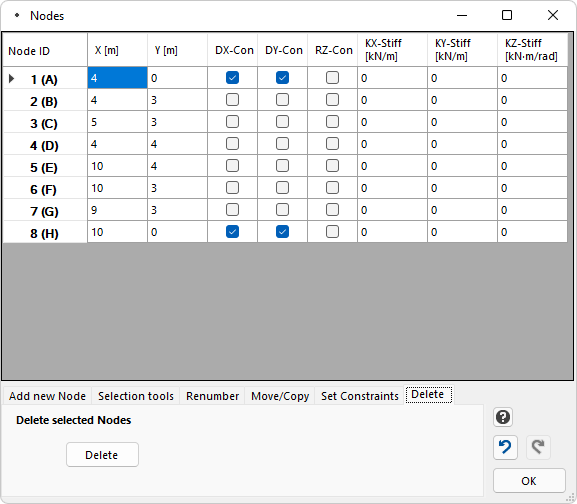Select the X value cell of node 3 (C)
This screenshot has width=577, height=504.
tap(117, 122)
